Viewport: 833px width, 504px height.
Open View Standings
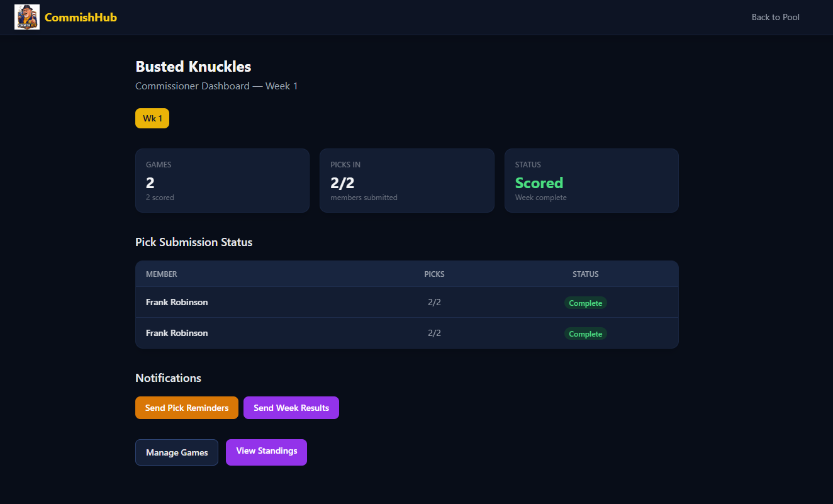(x=266, y=452)
